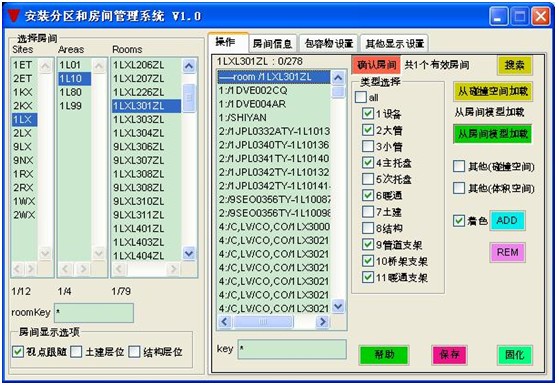This screenshot has height=386, width=559.
Task: Click the red '确认房间' button
Action: click(x=376, y=65)
